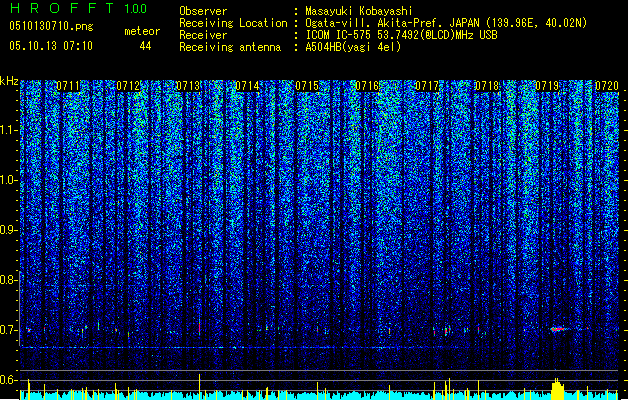Select the 0716 time marker
The image size is (629, 400).
tap(367, 86)
